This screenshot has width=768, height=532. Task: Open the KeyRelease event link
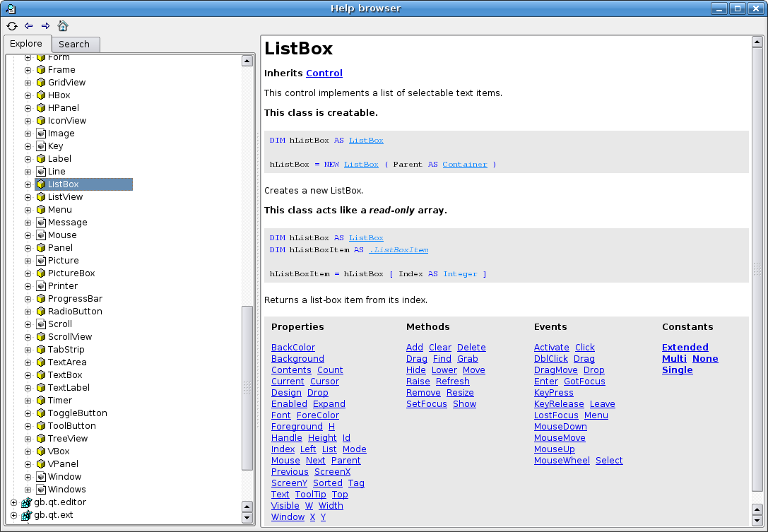[559, 404]
